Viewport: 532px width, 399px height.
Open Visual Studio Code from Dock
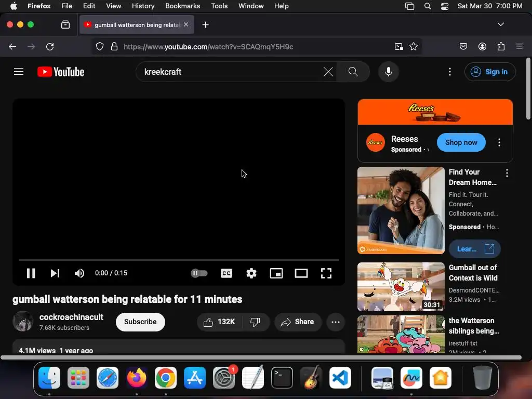tap(340, 378)
